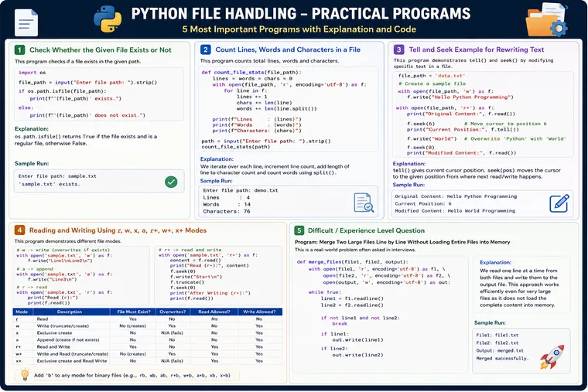Click the 'Mode' column header

tap(22, 312)
